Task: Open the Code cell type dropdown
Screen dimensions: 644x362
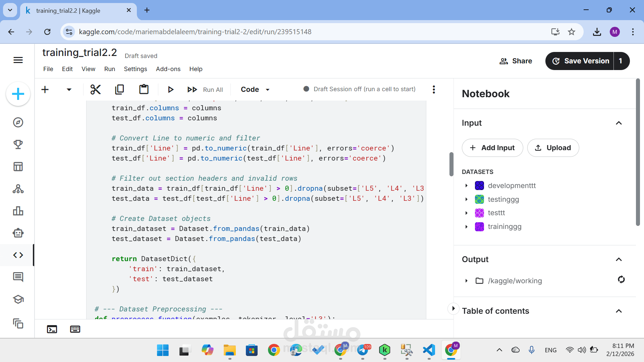Action: [255, 89]
